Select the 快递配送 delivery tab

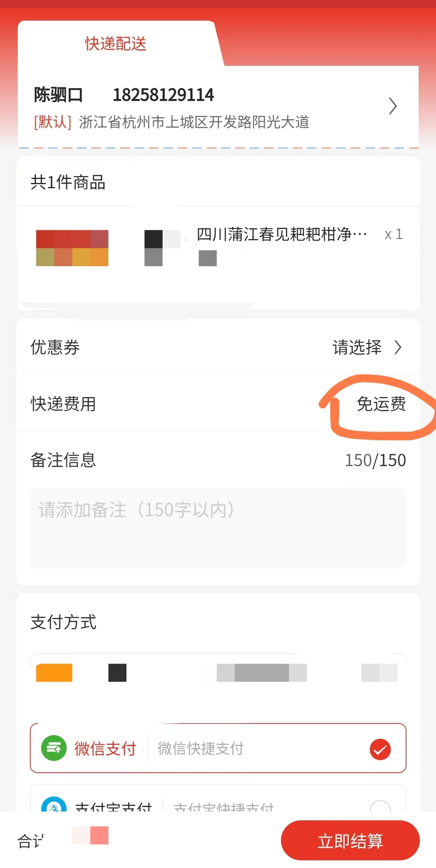pos(115,44)
